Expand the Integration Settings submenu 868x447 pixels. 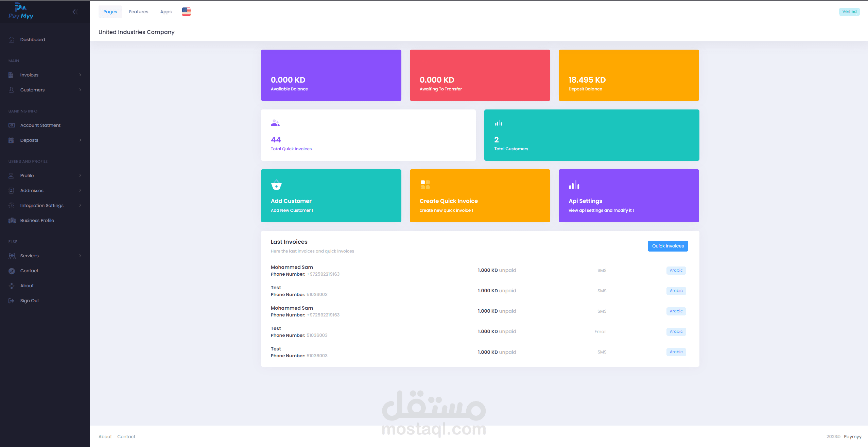[x=80, y=206]
